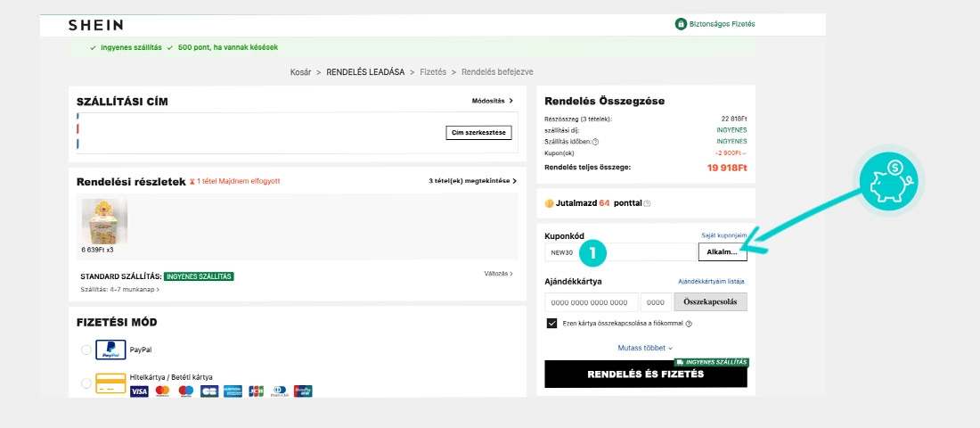
Task: Click the reward points coin emoji icon
Action: (550, 203)
